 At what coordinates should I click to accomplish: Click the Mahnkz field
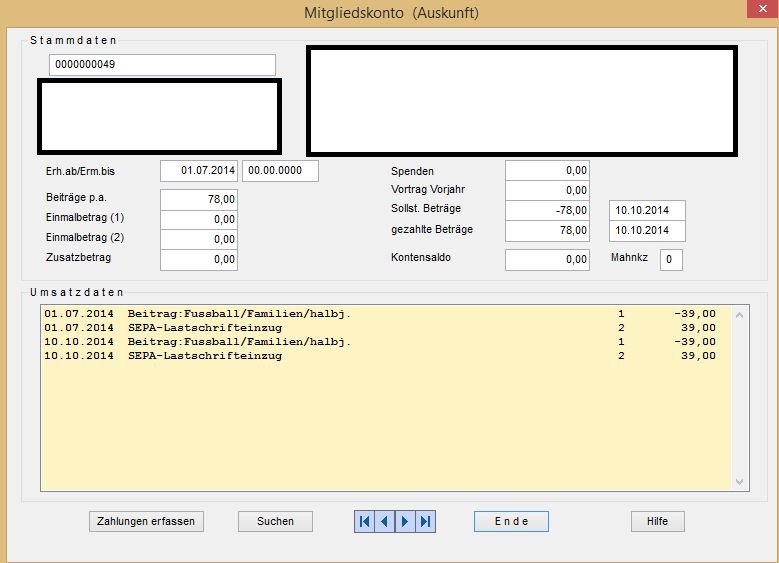tap(671, 260)
